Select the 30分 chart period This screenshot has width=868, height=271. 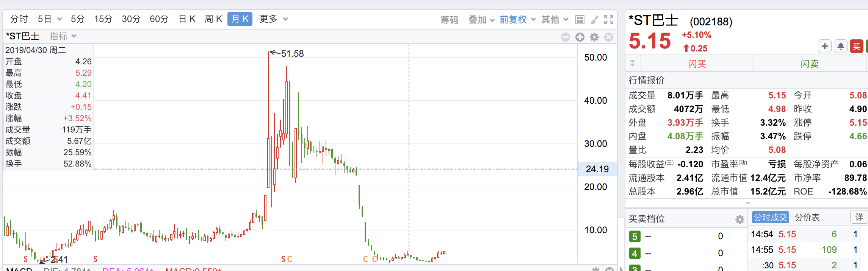pyautogui.click(x=131, y=19)
